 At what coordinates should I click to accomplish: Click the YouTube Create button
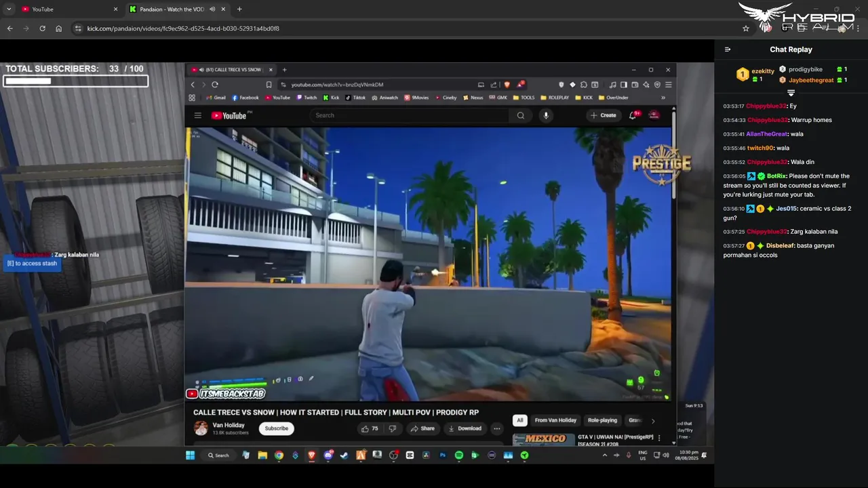tap(604, 115)
